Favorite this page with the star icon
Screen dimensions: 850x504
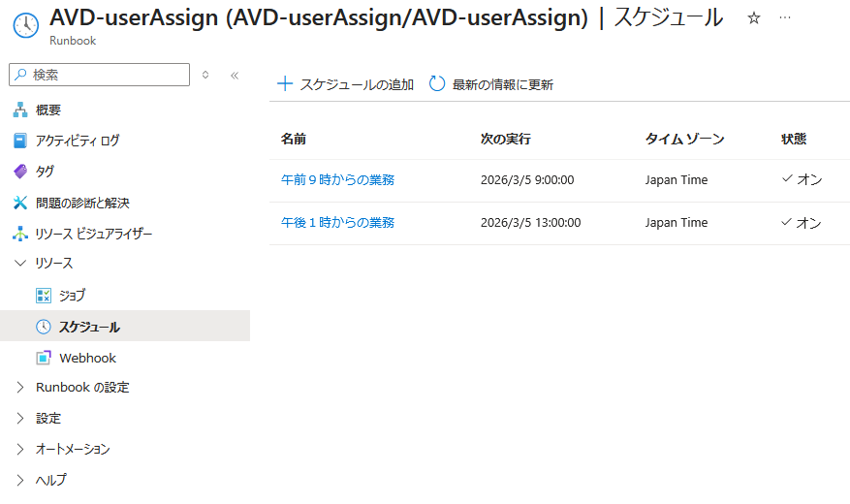click(754, 18)
